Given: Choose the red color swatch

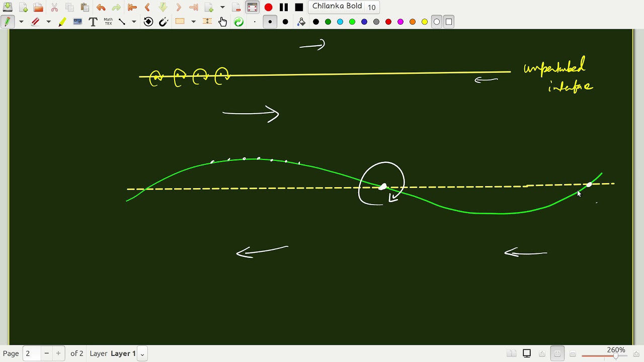Looking at the screenshot, I should [388, 22].
